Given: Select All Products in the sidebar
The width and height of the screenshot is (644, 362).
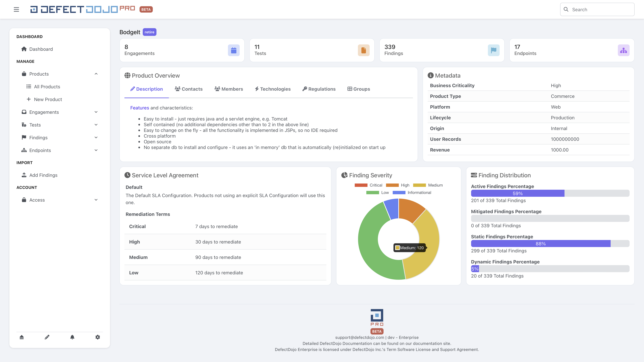Looking at the screenshot, I should (x=47, y=86).
